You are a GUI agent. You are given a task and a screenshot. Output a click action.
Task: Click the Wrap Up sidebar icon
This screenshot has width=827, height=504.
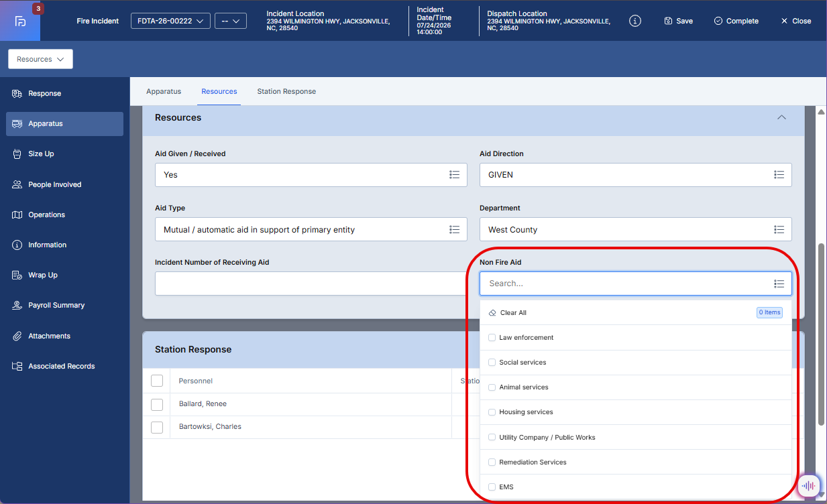[17, 275]
